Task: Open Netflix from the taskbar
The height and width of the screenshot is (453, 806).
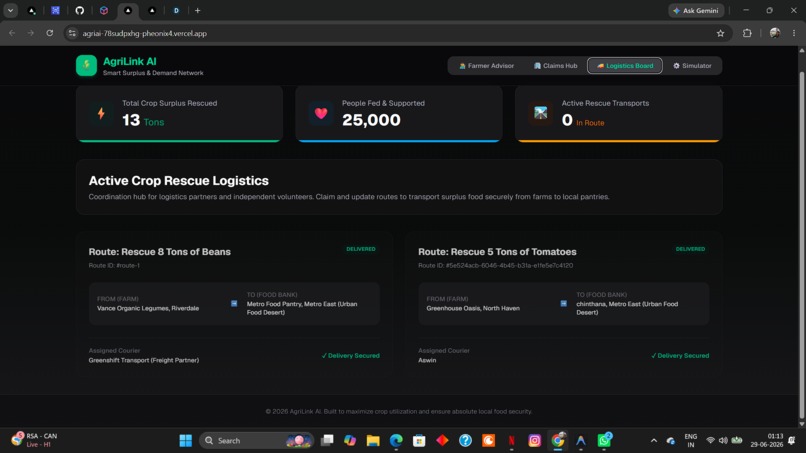Action: tap(511, 441)
